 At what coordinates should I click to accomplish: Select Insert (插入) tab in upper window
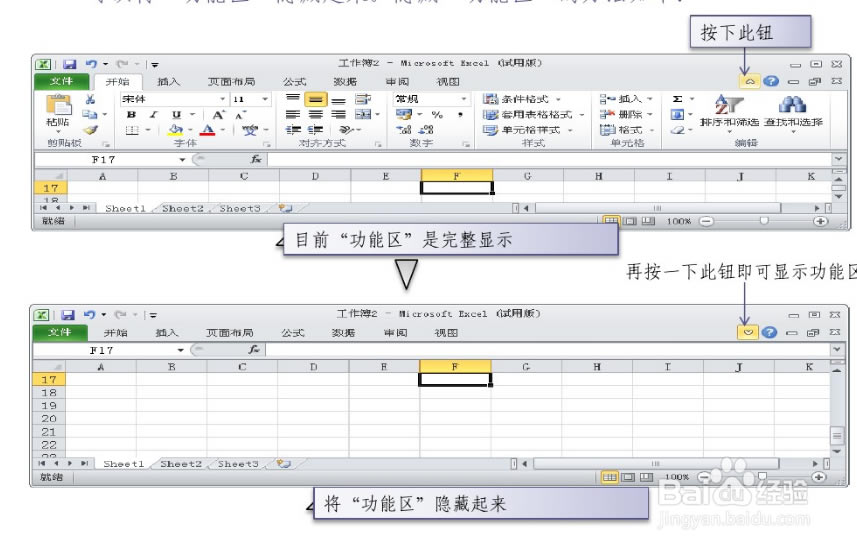(168, 82)
